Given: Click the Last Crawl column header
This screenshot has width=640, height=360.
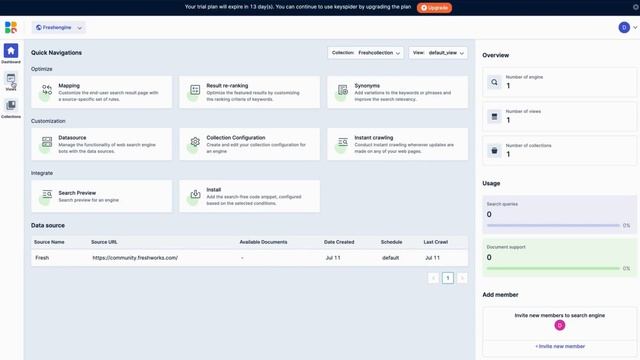Looking at the screenshot, I should tap(436, 242).
